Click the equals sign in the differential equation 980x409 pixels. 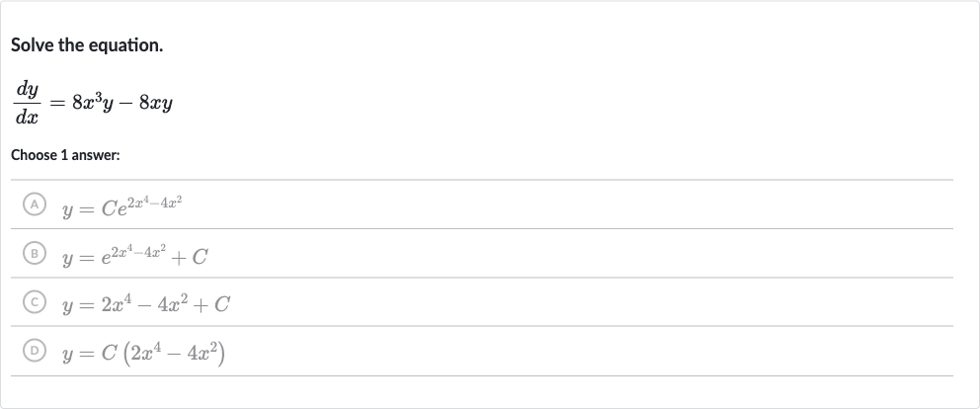(56, 104)
